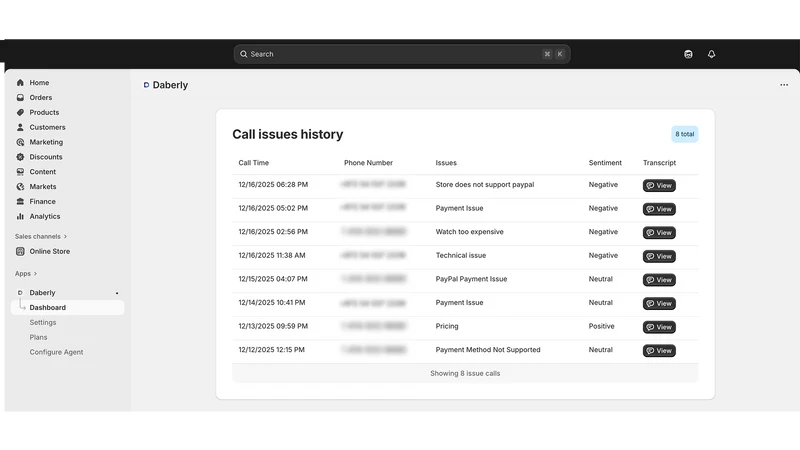The width and height of the screenshot is (800, 450).
Task: Click the Marketing target icon
Action: click(x=20, y=142)
